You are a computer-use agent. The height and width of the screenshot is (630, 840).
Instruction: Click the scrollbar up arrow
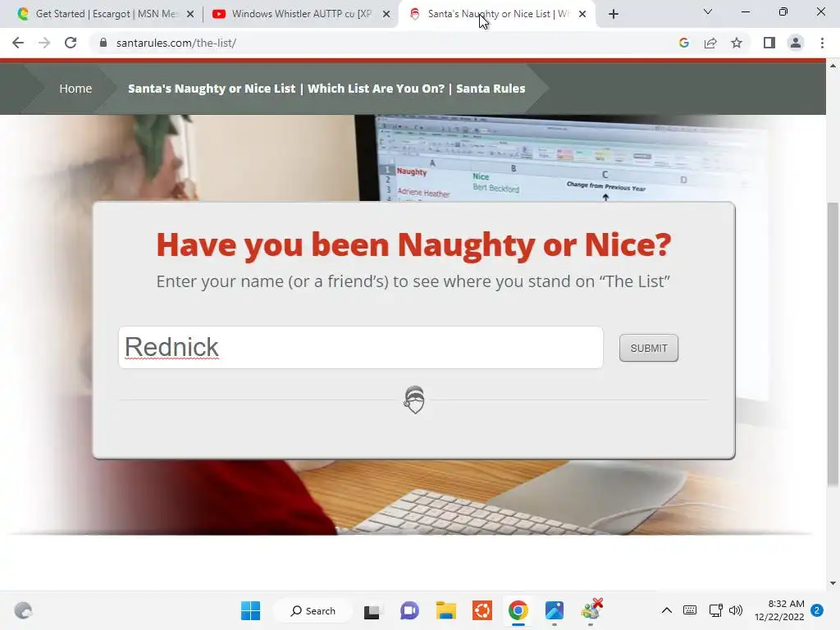833,66
